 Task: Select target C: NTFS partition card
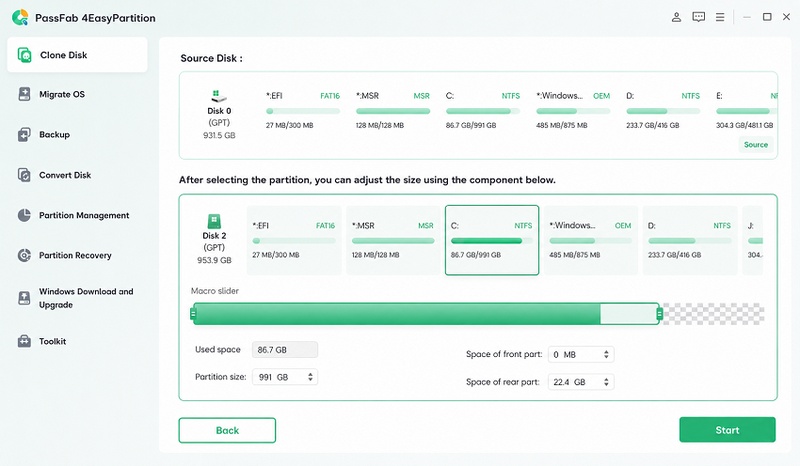click(492, 240)
